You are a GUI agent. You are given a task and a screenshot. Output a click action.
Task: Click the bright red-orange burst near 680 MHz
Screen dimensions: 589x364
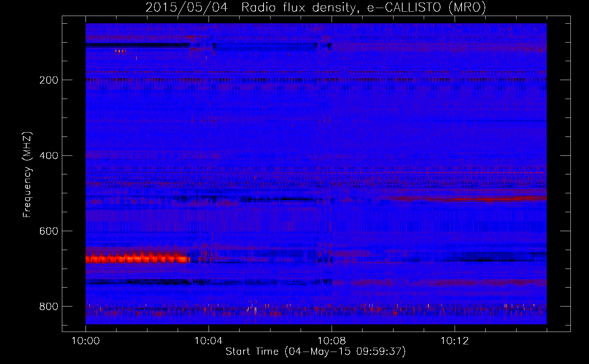point(138,258)
